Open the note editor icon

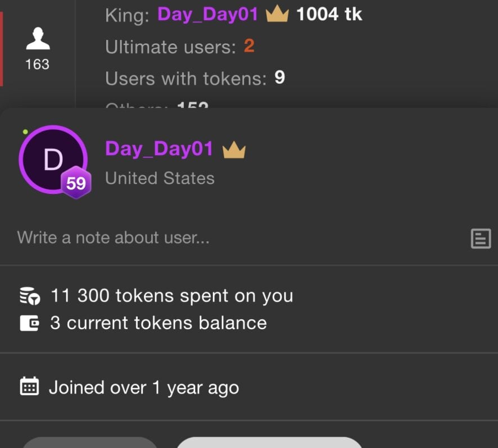481,238
